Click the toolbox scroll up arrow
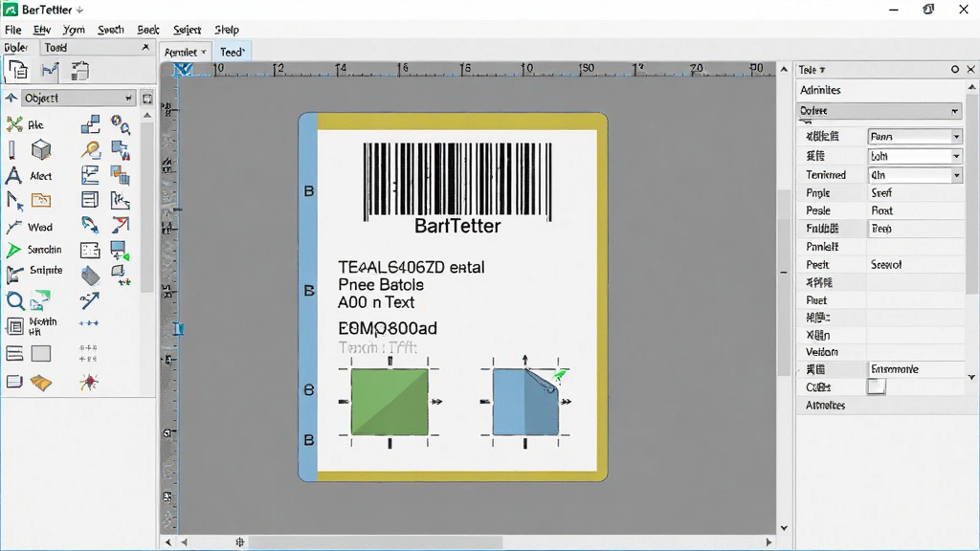 [x=147, y=116]
